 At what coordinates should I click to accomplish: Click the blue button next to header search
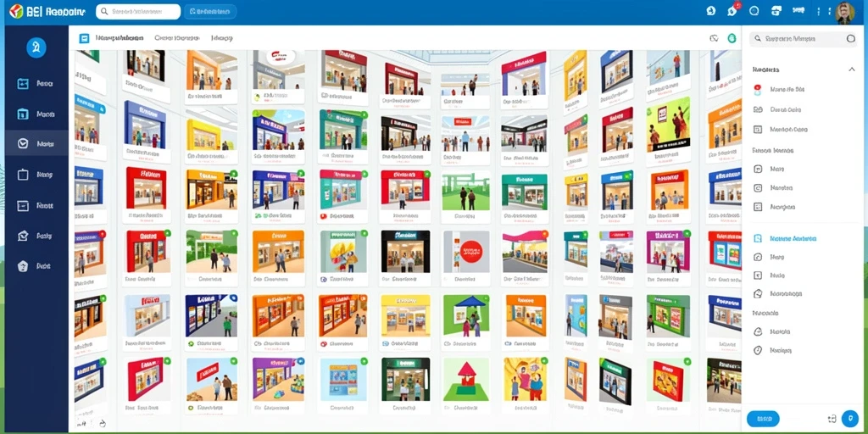pyautogui.click(x=210, y=11)
